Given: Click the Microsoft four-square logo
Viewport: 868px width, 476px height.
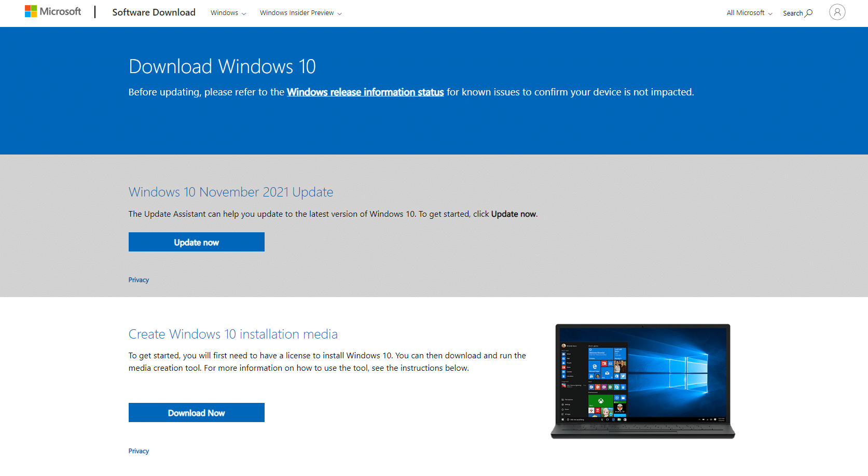Looking at the screenshot, I should 31,11.
